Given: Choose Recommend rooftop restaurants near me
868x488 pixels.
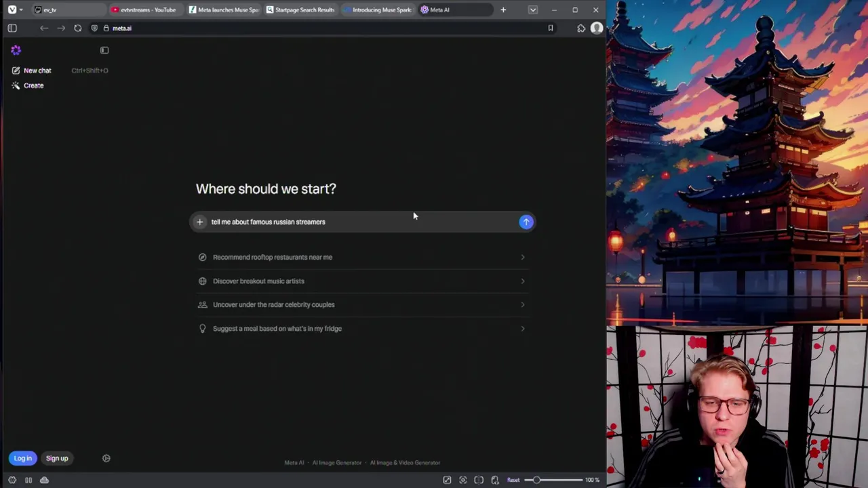Looking at the screenshot, I should (x=362, y=257).
